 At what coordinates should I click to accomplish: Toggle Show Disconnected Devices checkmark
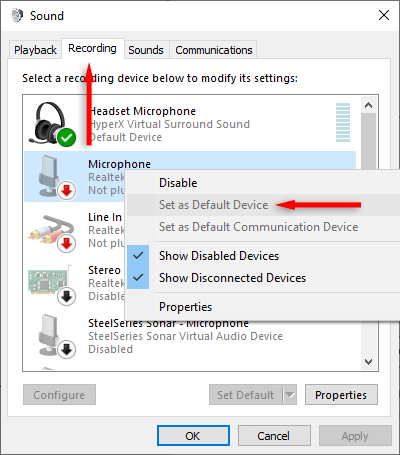click(138, 278)
